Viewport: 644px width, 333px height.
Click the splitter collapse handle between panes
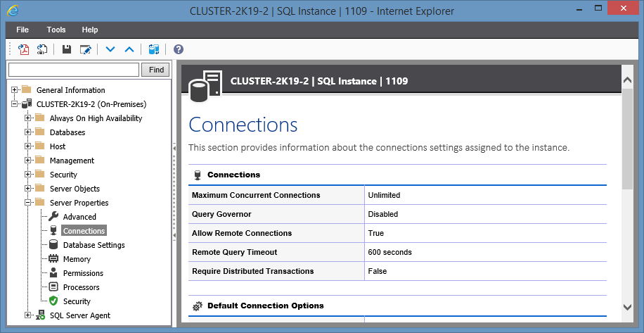[174, 191]
